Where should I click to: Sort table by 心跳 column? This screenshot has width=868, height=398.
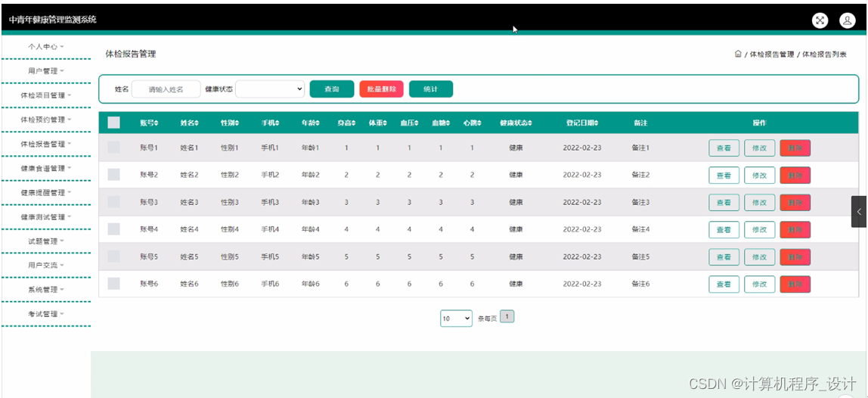pos(473,123)
